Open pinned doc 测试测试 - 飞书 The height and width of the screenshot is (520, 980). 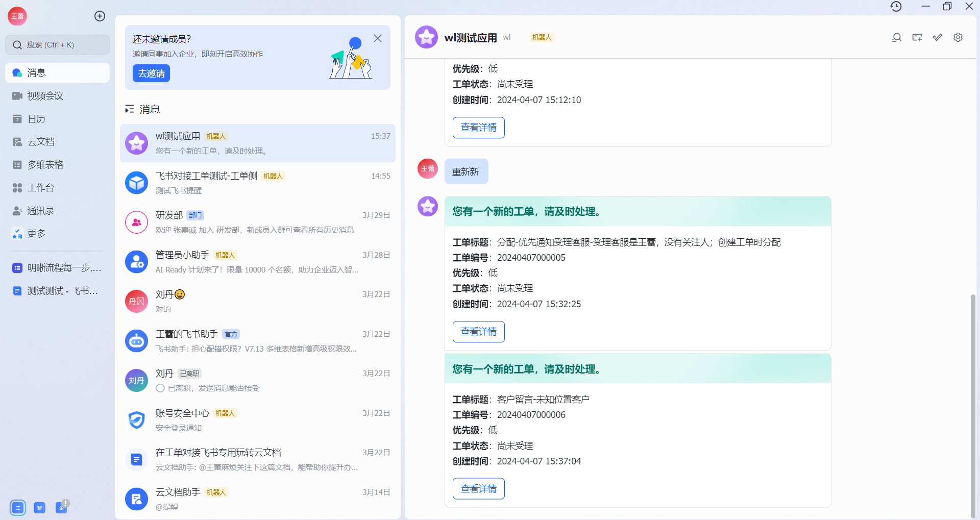pos(57,291)
